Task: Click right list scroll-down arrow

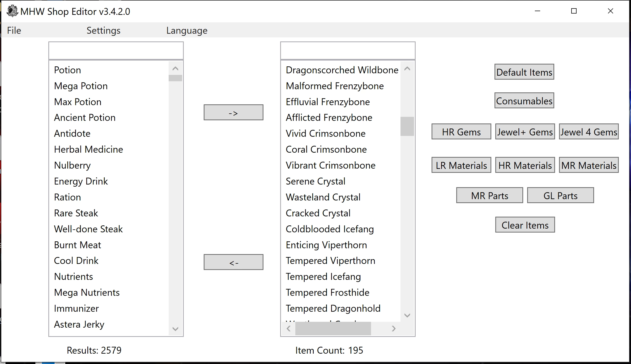Action: [407, 315]
